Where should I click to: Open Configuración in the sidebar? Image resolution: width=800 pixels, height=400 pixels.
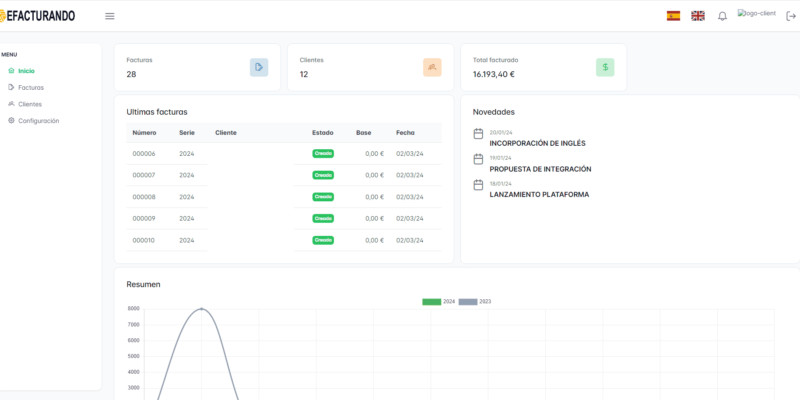click(x=38, y=121)
